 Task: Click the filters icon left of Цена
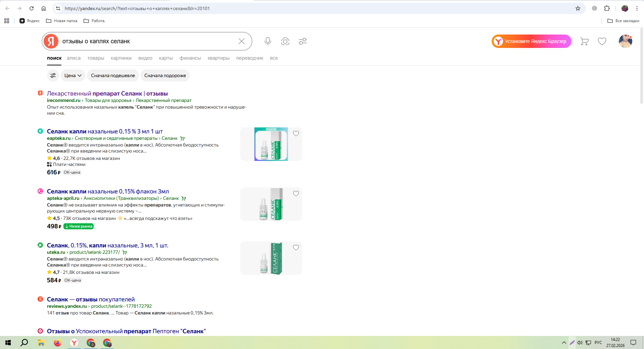coord(53,75)
